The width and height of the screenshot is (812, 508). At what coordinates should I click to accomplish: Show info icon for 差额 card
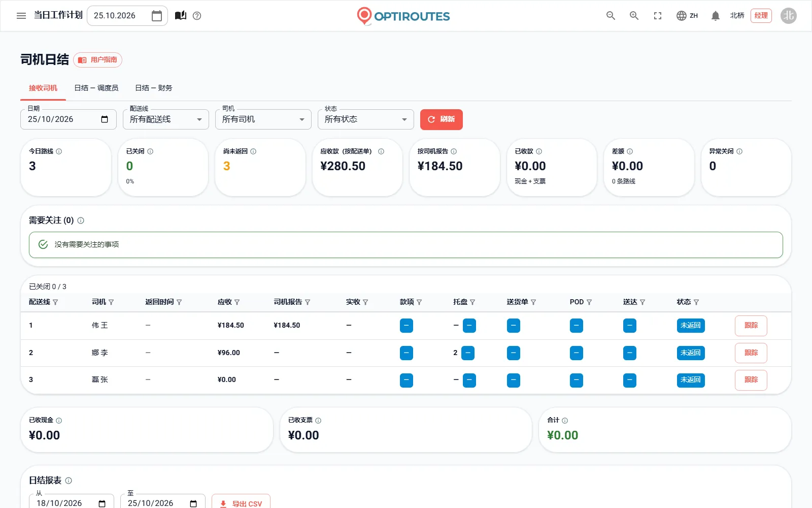(x=630, y=151)
